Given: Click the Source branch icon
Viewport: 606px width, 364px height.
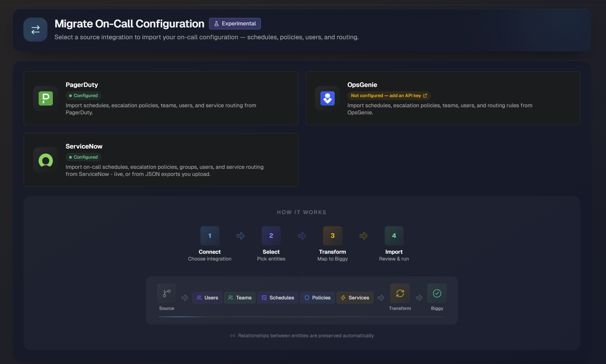Looking at the screenshot, I should [x=167, y=293].
